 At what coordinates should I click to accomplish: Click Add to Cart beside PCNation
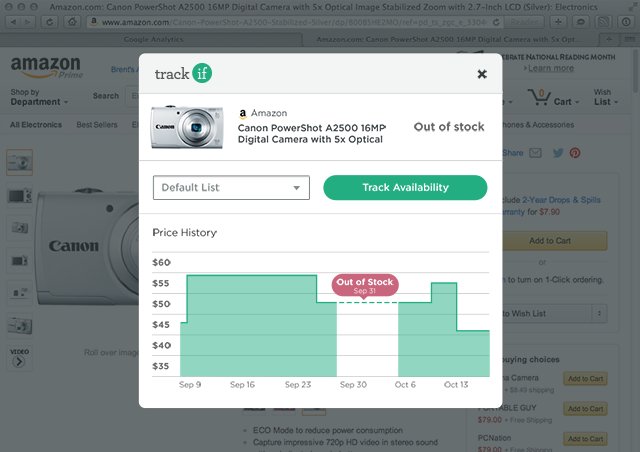tap(585, 439)
